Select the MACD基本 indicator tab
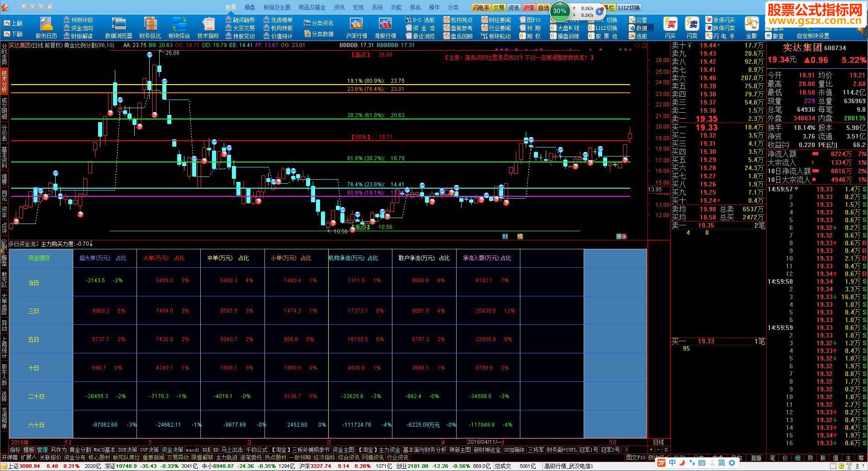Viewport: 868px width, 471px height. click(104, 450)
